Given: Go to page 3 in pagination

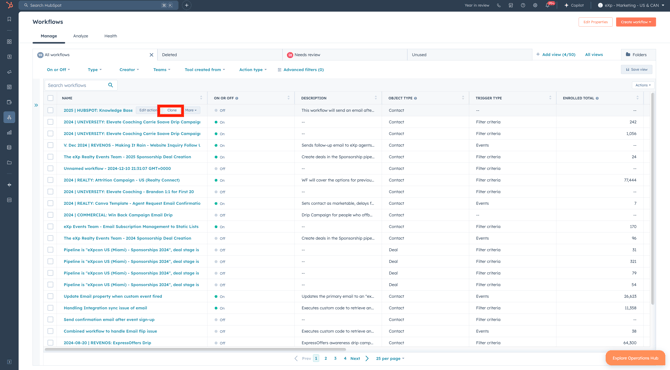Looking at the screenshot, I should tap(335, 358).
